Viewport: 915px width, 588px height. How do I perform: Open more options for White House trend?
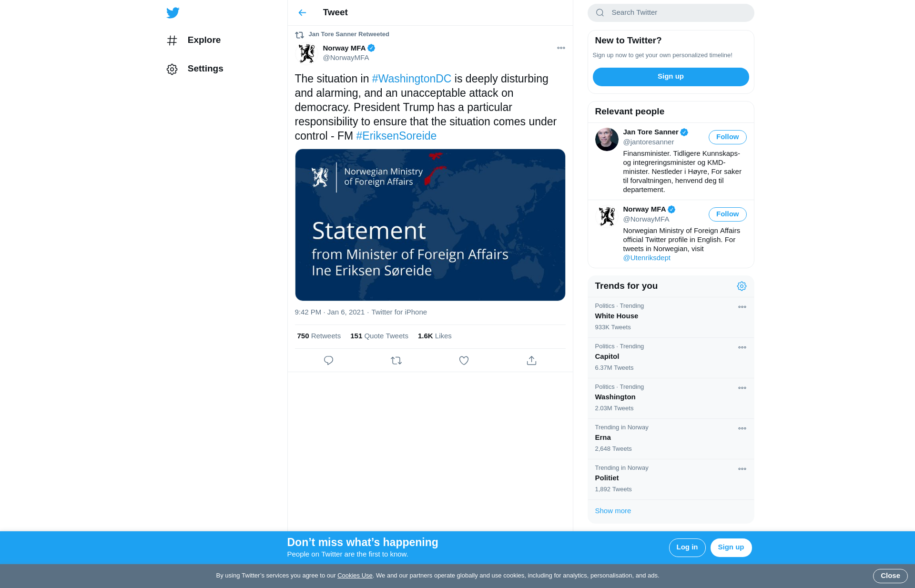(x=742, y=307)
